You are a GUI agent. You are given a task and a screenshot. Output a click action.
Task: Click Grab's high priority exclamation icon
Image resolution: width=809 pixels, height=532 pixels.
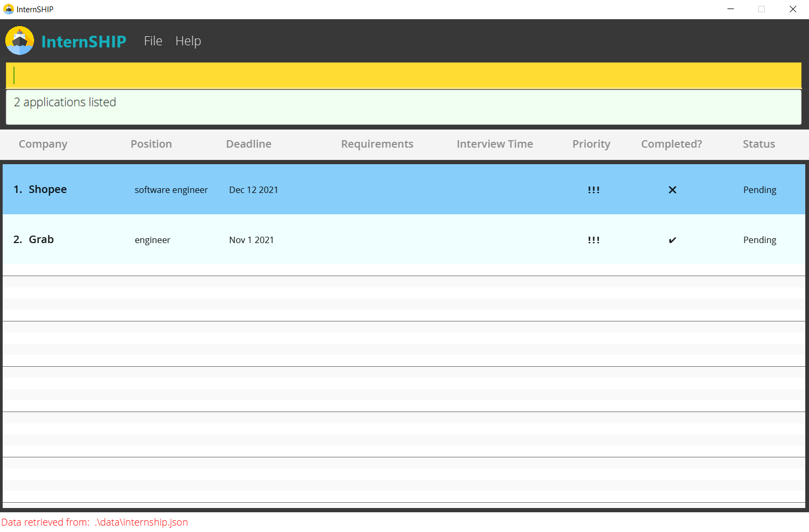click(594, 240)
